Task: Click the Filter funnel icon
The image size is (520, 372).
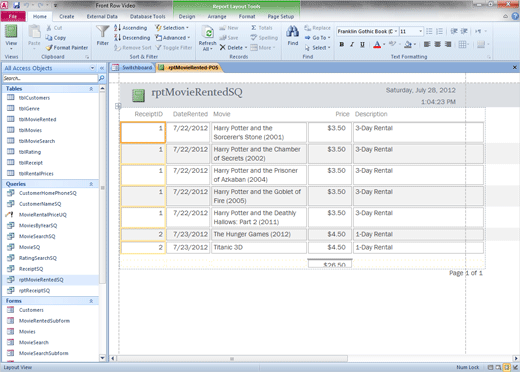Action: pos(102,32)
